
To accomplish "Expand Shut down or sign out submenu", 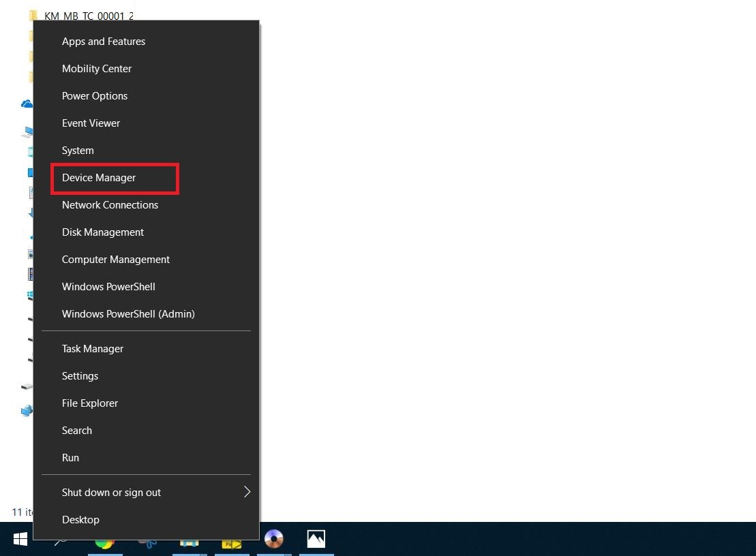I will pyautogui.click(x=146, y=493).
